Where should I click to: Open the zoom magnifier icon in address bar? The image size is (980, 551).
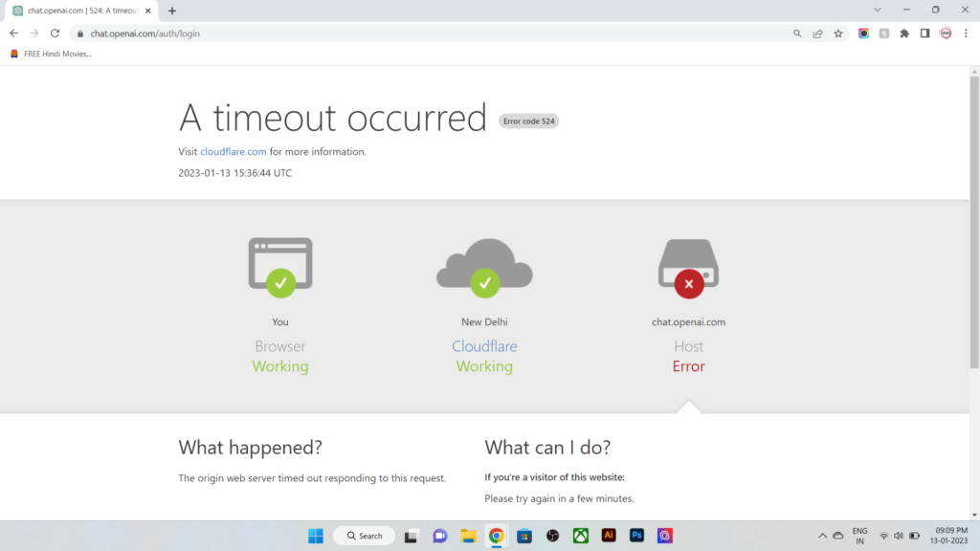[797, 33]
